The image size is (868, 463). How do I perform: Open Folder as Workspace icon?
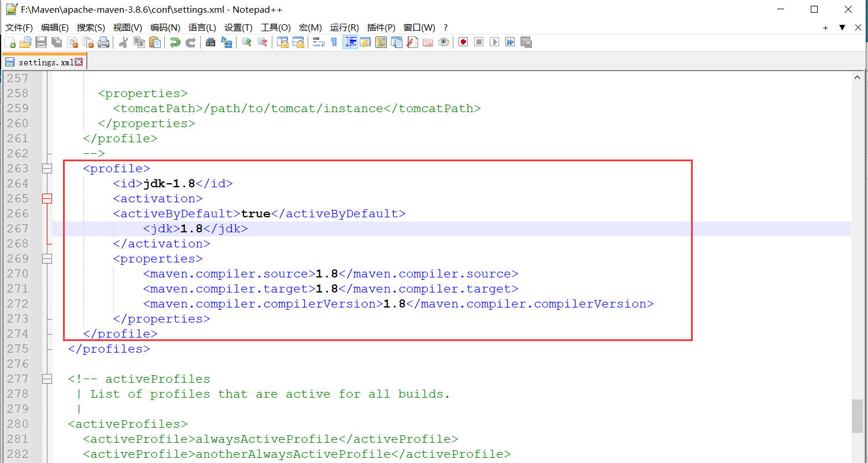(x=428, y=42)
